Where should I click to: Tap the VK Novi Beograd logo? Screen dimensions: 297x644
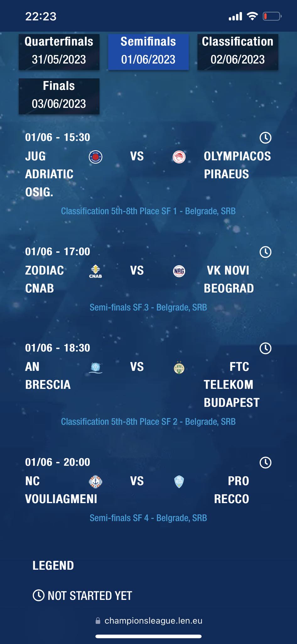[x=179, y=271]
